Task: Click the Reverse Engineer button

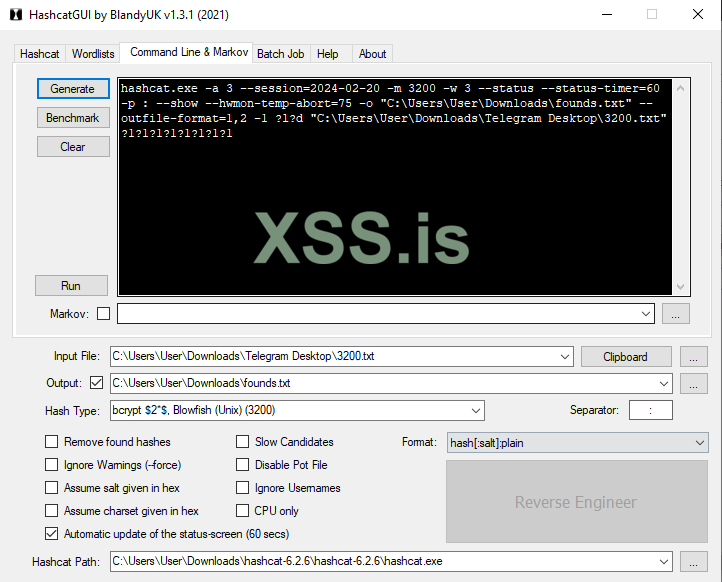Action: tap(576, 502)
